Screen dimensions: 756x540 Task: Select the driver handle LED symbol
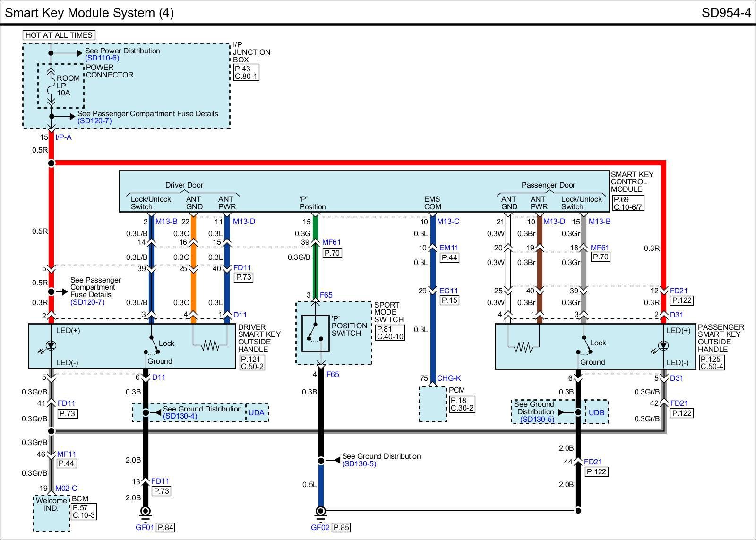[51, 346]
